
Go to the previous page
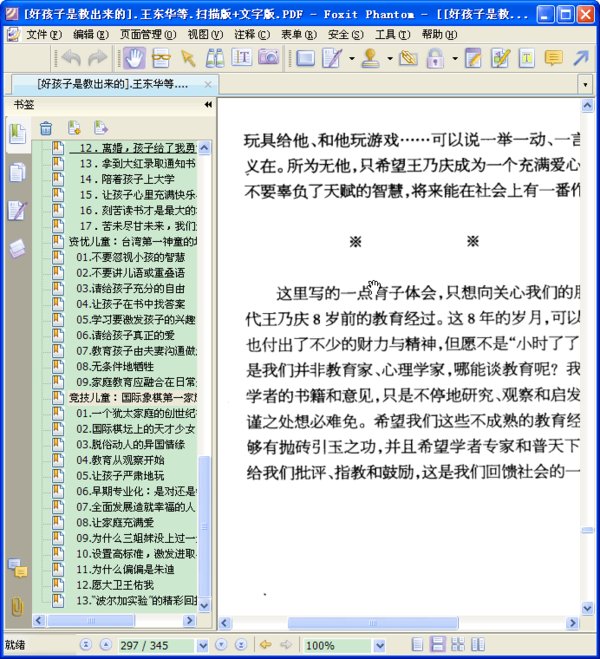pyautogui.click(x=105, y=644)
